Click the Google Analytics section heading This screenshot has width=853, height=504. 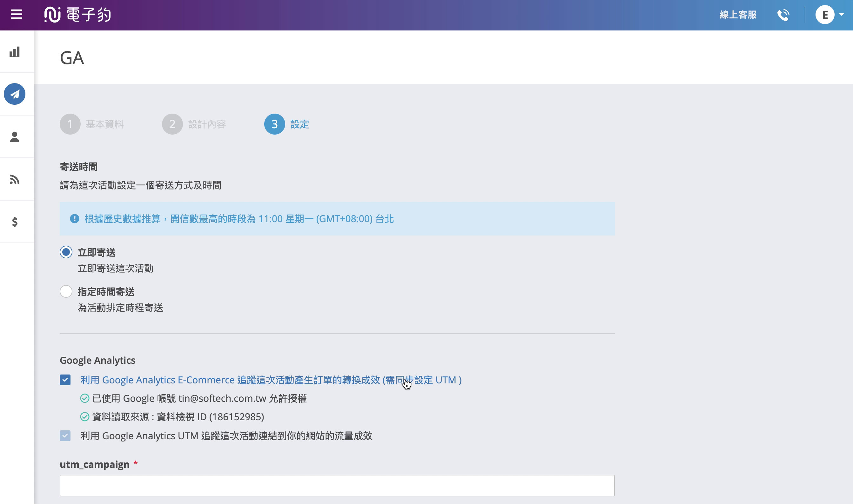pyautogui.click(x=97, y=360)
